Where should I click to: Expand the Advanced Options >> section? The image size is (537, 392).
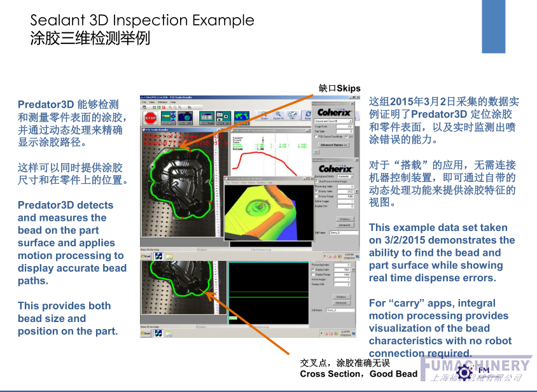pos(333,145)
